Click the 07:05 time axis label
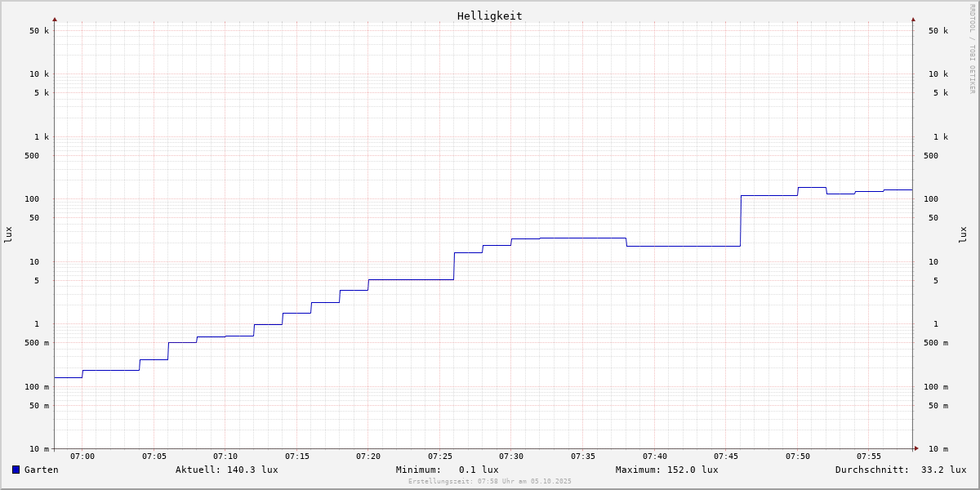Screen dimensions: 980x490 click(x=154, y=457)
